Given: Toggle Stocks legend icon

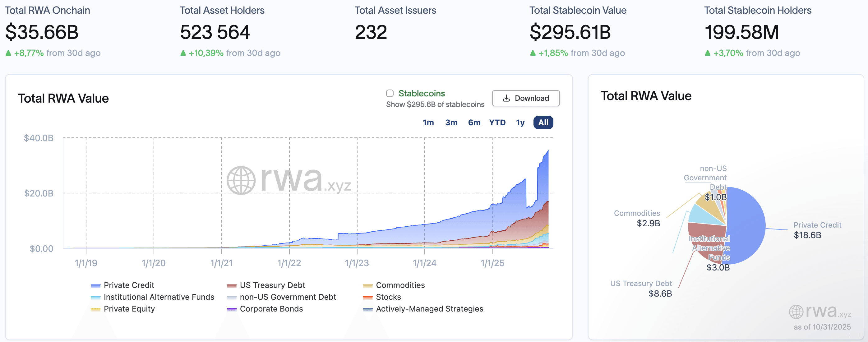Looking at the screenshot, I should pyautogui.click(x=367, y=298).
